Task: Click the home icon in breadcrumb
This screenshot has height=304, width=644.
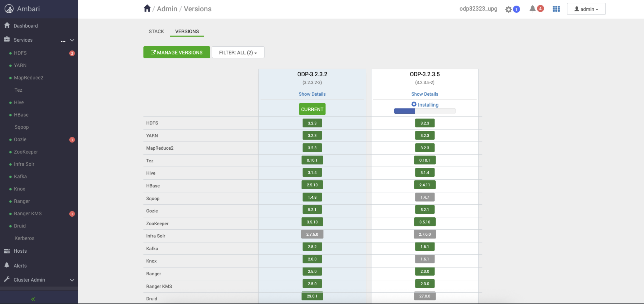Action: point(147,8)
